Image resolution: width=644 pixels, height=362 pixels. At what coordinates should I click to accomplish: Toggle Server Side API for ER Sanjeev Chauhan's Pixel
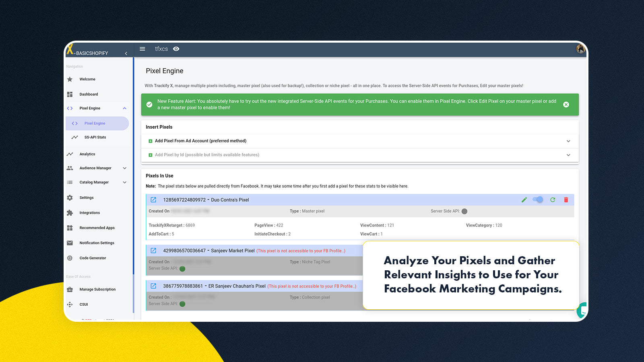pos(182,304)
